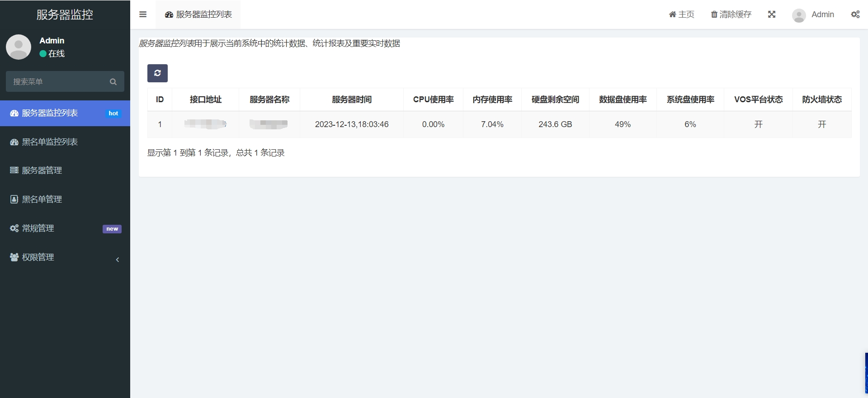Screen dimensions: 868x398
Task: Switch to the 服务器监控列表 tab
Action: pos(198,14)
